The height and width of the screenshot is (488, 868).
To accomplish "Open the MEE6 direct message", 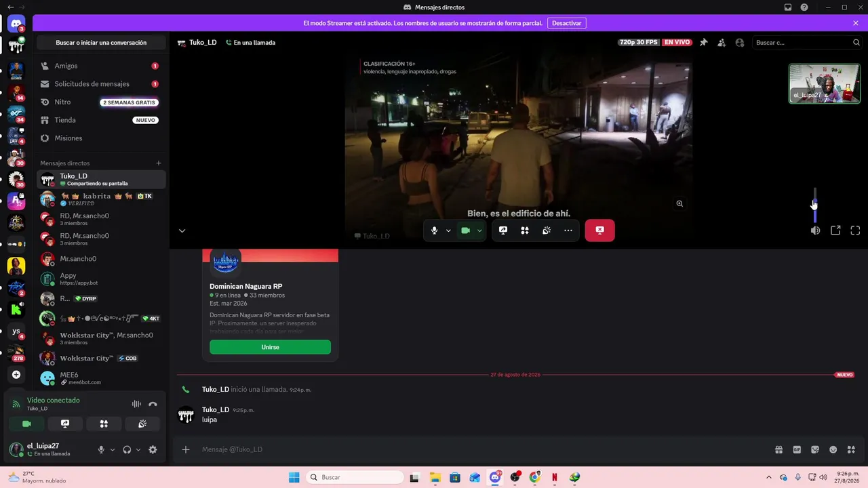I will tap(101, 378).
